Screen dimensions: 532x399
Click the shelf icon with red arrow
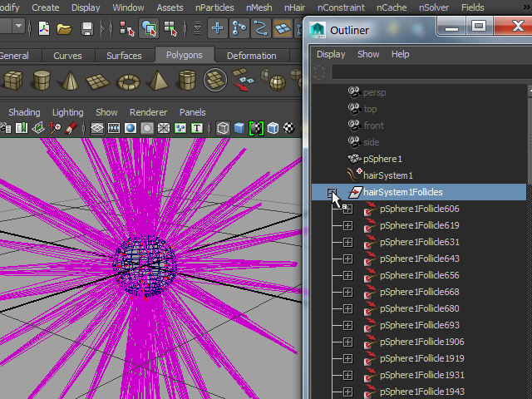pyautogui.click(x=243, y=80)
